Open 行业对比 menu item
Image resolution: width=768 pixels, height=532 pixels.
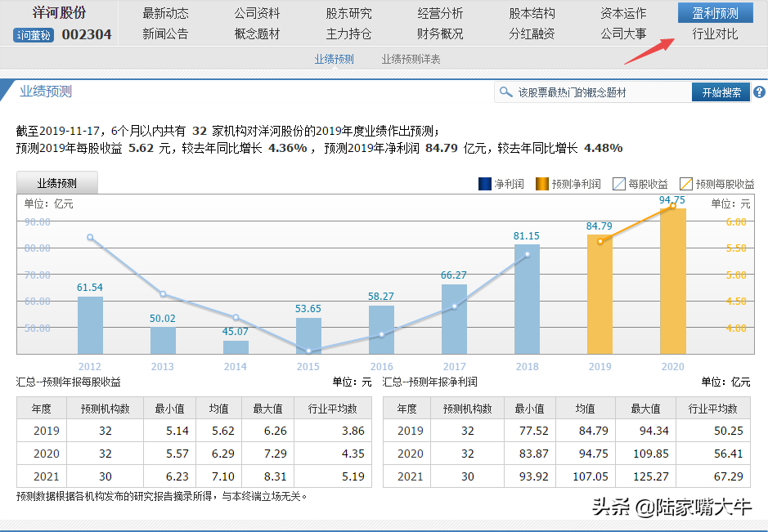pyautogui.click(x=715, y=34)
